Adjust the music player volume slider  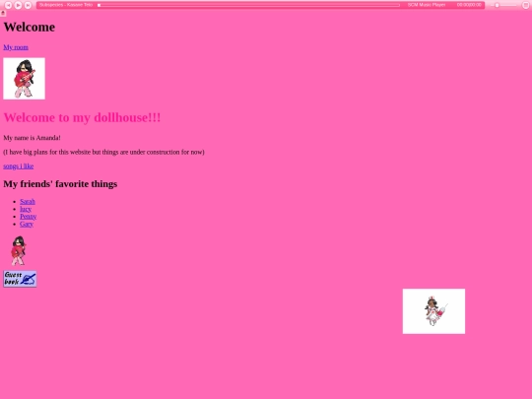point(503,5)
